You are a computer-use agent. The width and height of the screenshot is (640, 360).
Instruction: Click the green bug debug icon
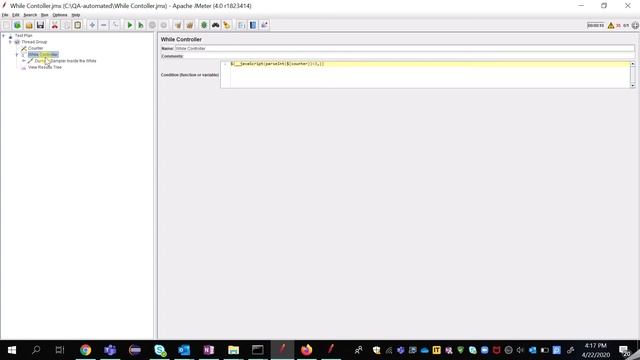(x=204, y=25)
